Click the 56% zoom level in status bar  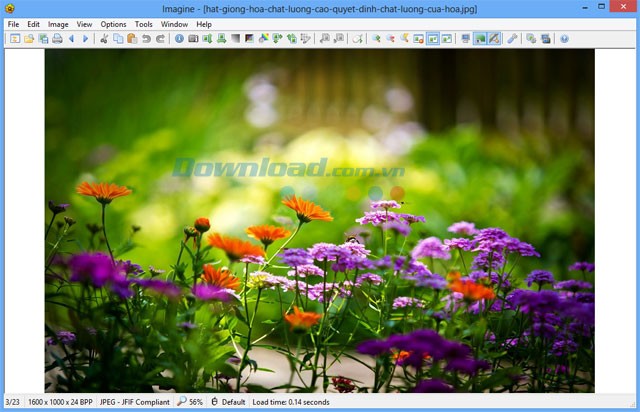pos(190,402)
